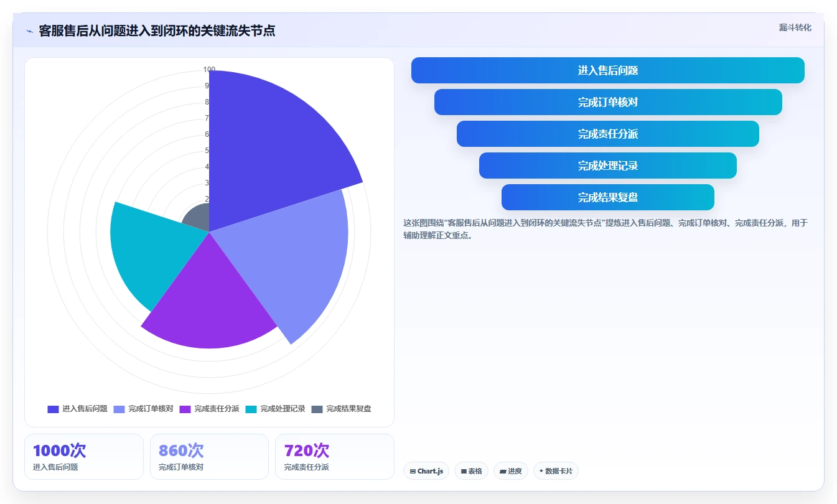Click the 完成责任分派 legend label
The image size is (837, 504).
(217, 409)
